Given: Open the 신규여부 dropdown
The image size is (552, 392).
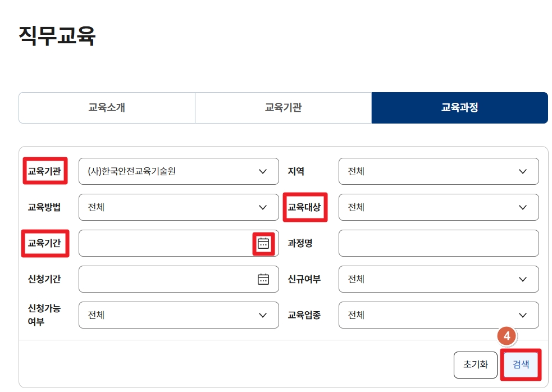Looking at the screenshot, I should tap(438, 279).
